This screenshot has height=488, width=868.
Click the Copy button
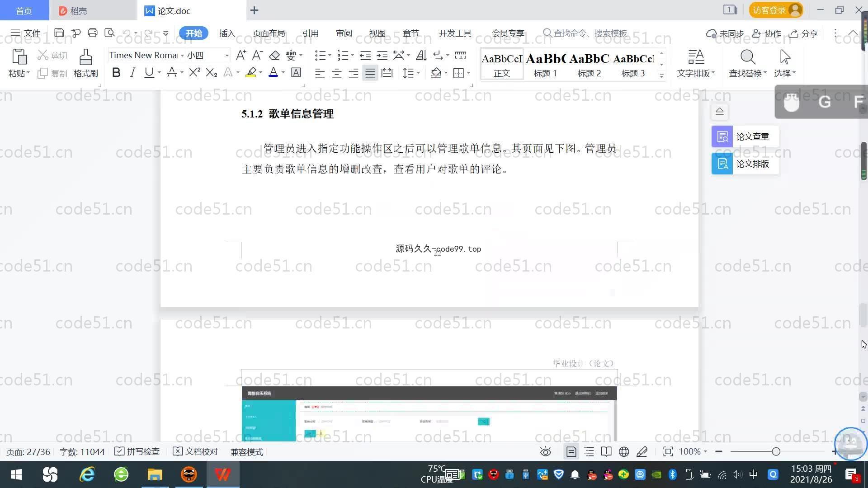click(x=52, y=73)
